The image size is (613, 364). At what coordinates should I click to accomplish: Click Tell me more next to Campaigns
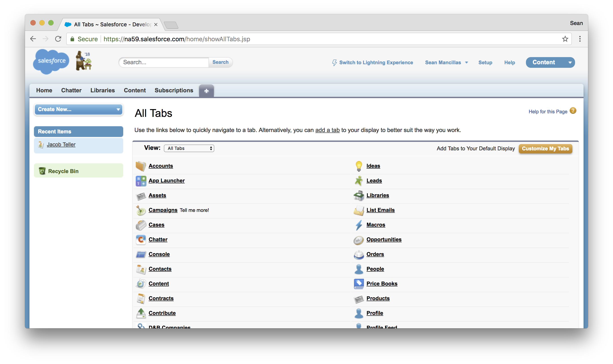pyautogui.click(x=194, y=210)
